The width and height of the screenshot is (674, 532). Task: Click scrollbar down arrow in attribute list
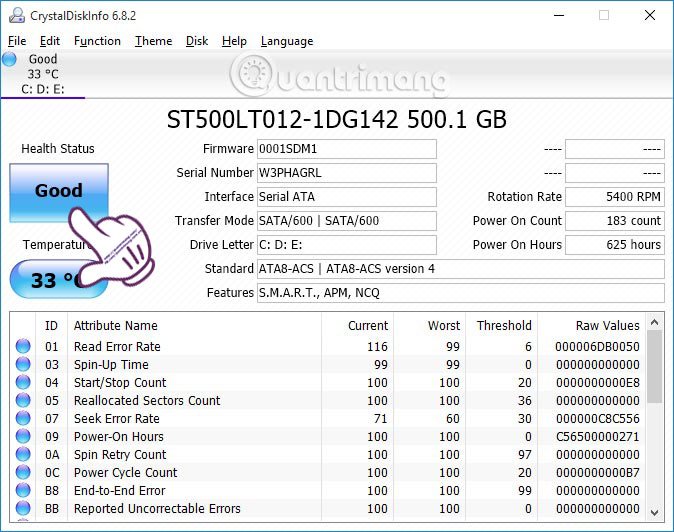655,512
